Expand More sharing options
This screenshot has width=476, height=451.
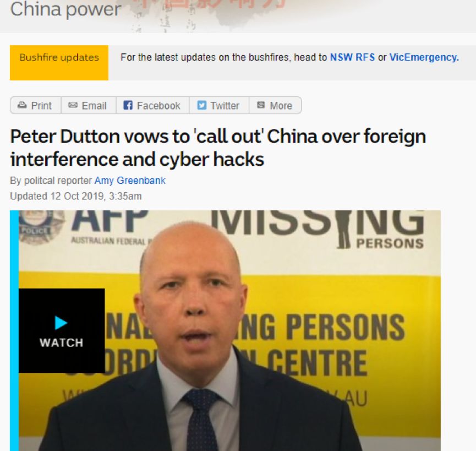[281, 106]
